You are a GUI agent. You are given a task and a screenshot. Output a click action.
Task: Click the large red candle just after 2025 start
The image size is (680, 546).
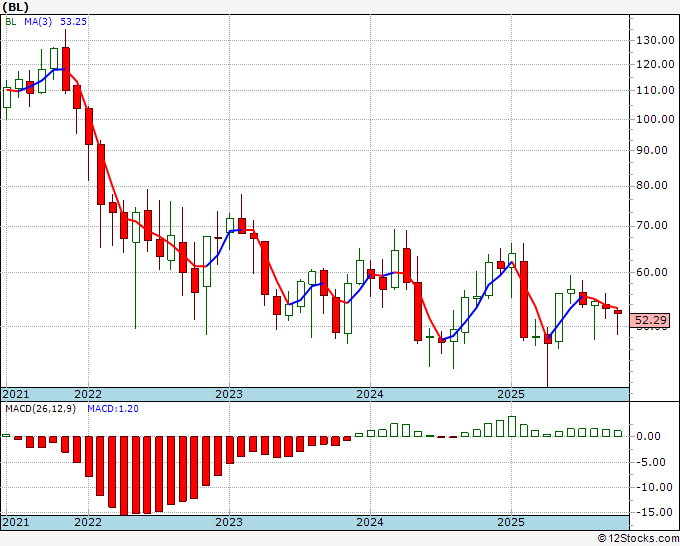(x=524, y=299)
